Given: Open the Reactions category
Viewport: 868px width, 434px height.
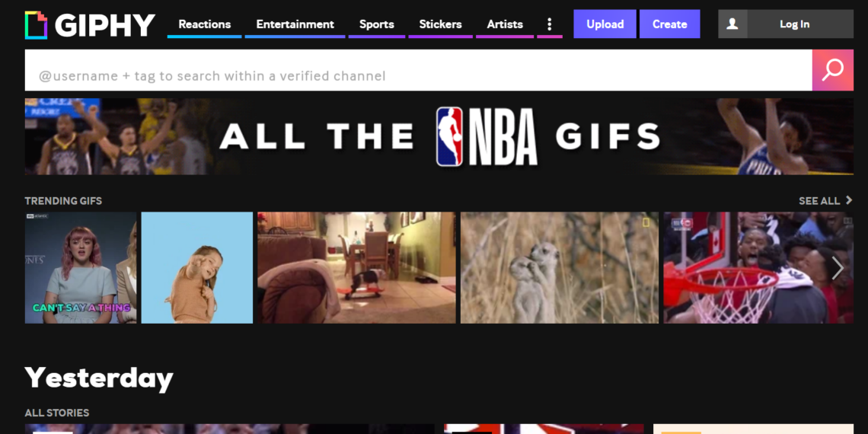Looking at the screenshot, I should pyautogui.click(x=204, y=24).
